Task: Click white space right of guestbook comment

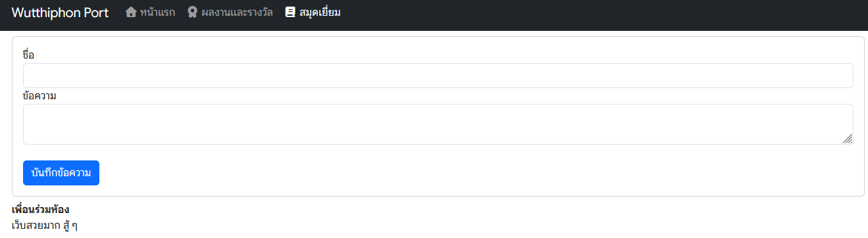Action: 461,226
